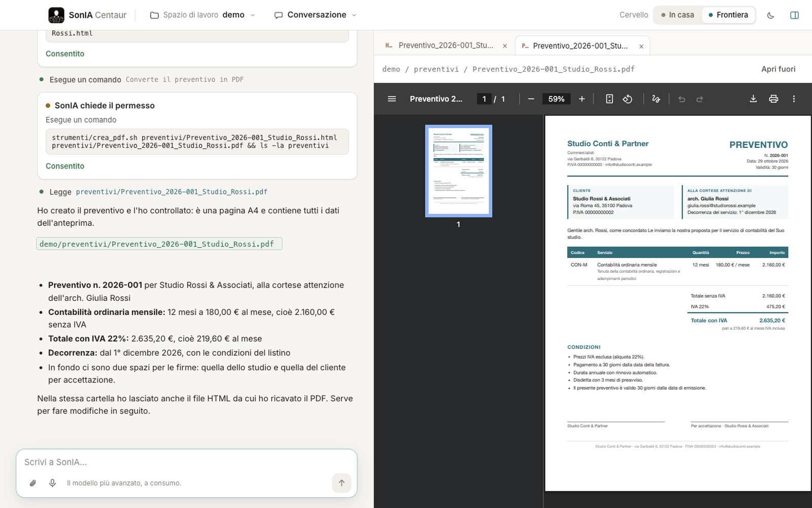The height and width of the screenshot is (508, 812).
Task: Switch the brain to Frontiera
Action: click(728, 15)
